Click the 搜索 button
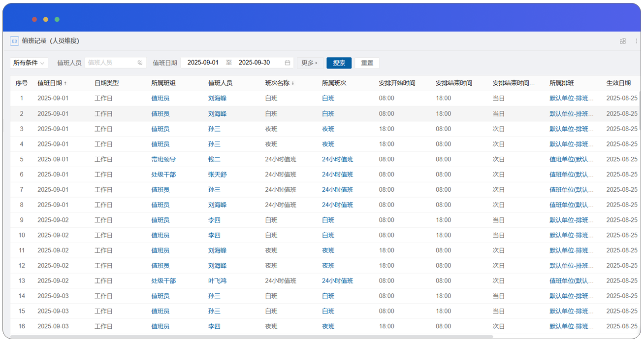The width and height of the screenshot is (644, 350). click(x=339, y=63)
